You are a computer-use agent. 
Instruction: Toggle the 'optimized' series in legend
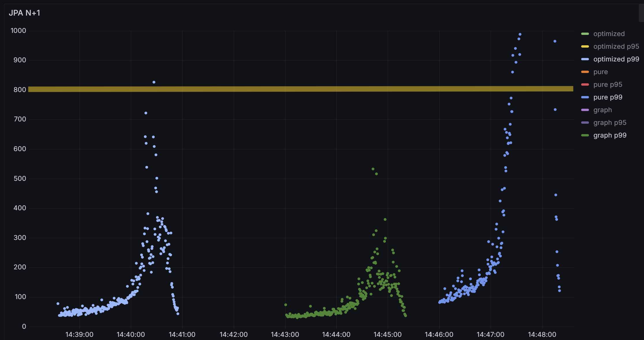pos(609,34)
